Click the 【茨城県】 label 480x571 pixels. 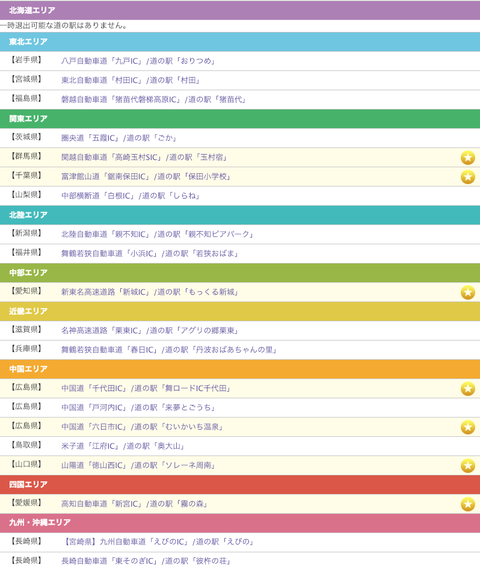pos(26,137)
